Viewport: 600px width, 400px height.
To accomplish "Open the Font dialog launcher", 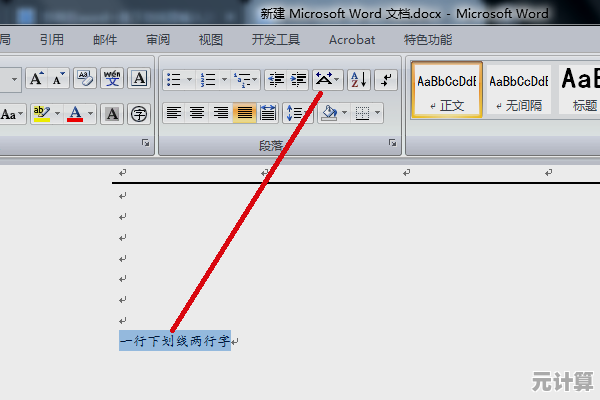I will point(145,143).
